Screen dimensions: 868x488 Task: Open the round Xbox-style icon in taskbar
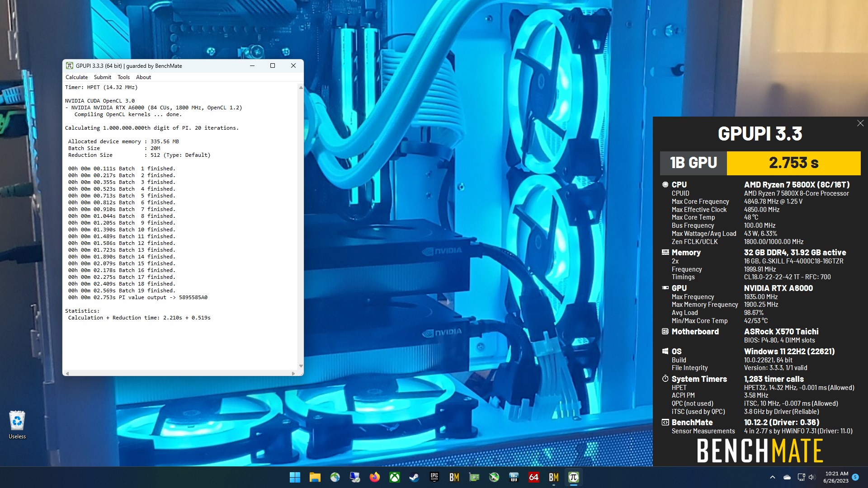pos(494,477)
